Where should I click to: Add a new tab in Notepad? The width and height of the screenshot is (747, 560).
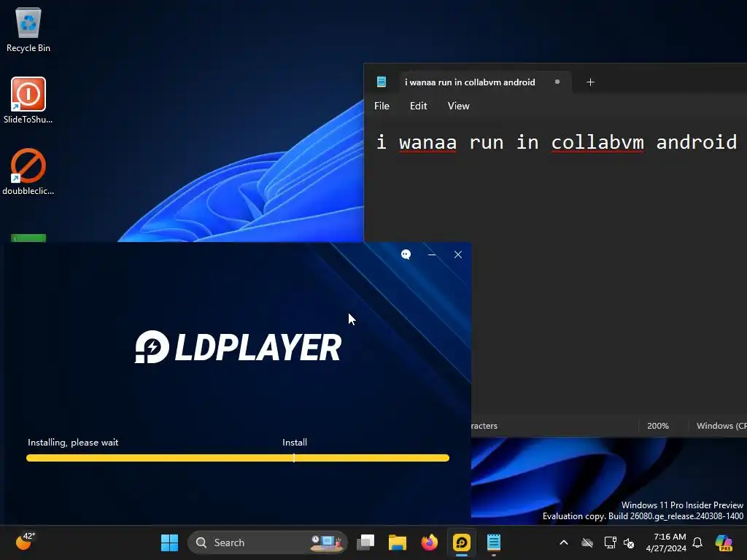point(590,82)
